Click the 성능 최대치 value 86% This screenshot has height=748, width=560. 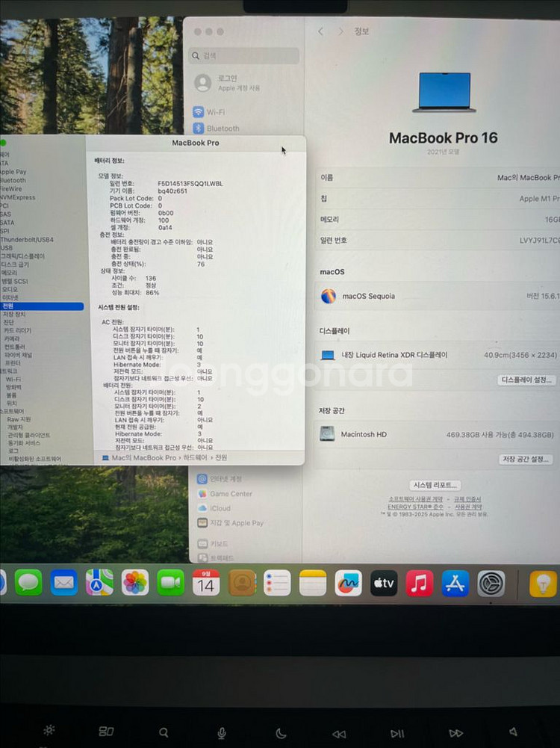click(152, 292)
